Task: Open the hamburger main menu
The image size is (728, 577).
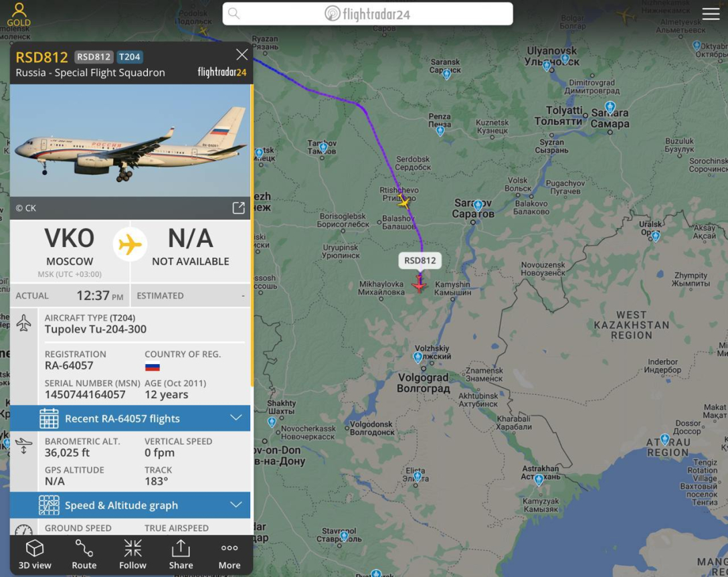Action: pyautogui.click(x=711, y=14)
